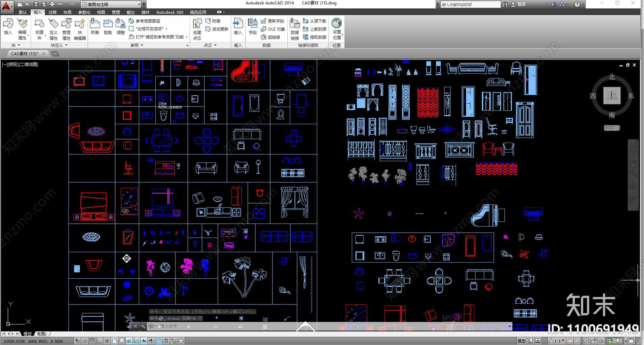Click the binoculars search icon
The image size is (644, 345).
tap(505, 4)
